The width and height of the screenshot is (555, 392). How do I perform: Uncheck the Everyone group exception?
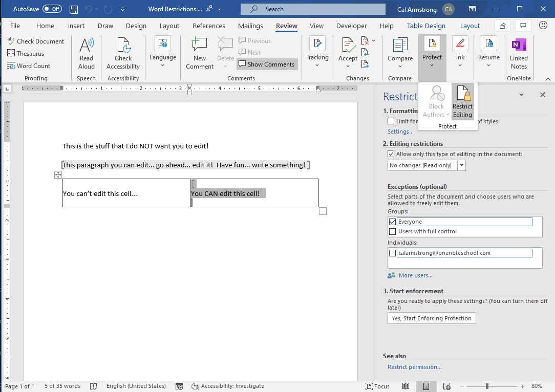pos(392,222)
